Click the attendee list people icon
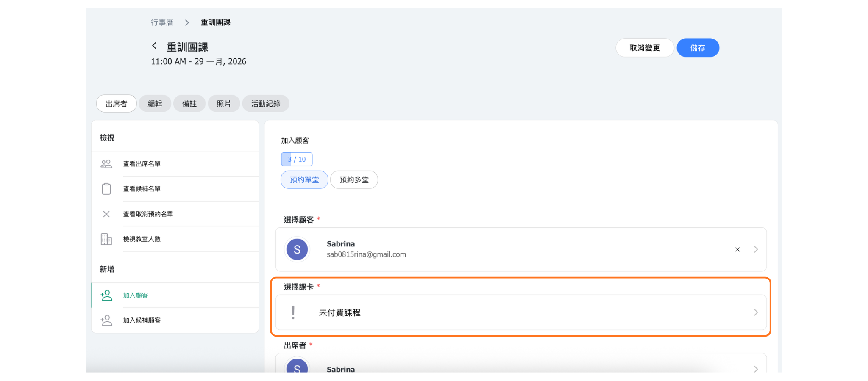The width and height of the screenshot is (868, 381). (x=106, y=164)
